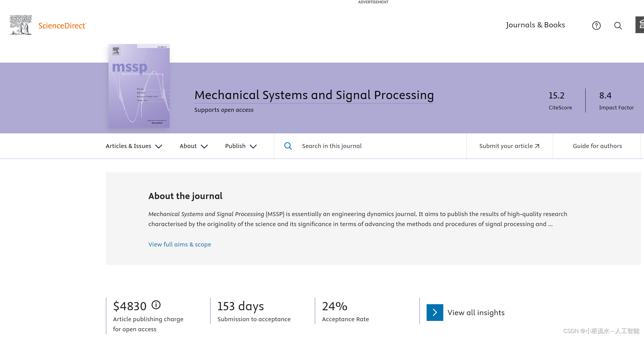
Task: Click the Elsevier tree logo icon
Action: click(20, 25)
